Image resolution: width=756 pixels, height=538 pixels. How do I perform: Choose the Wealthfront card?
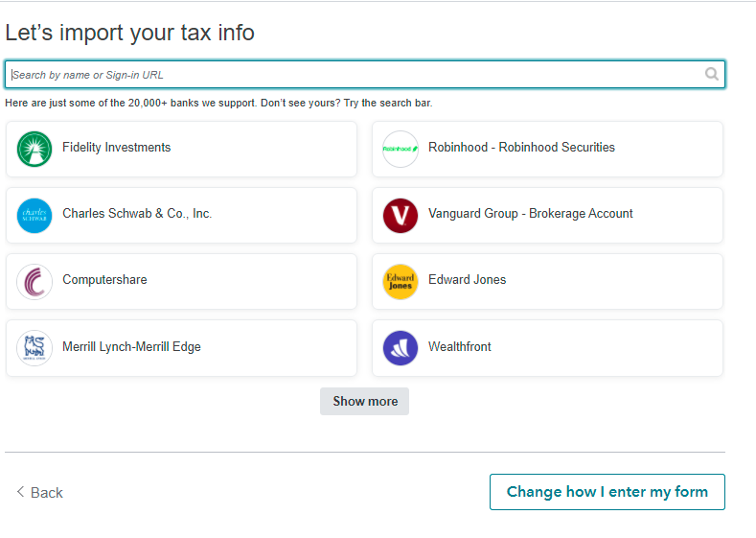(x=547, y=348)
